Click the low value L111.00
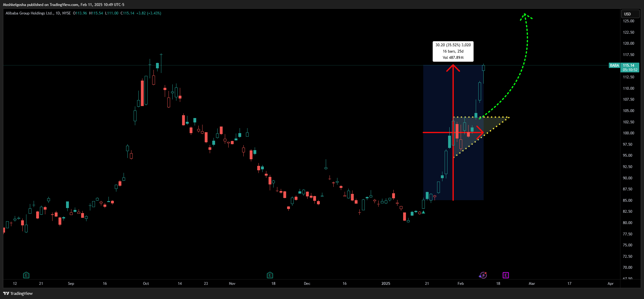644x299 pixels. pos(112,13)
